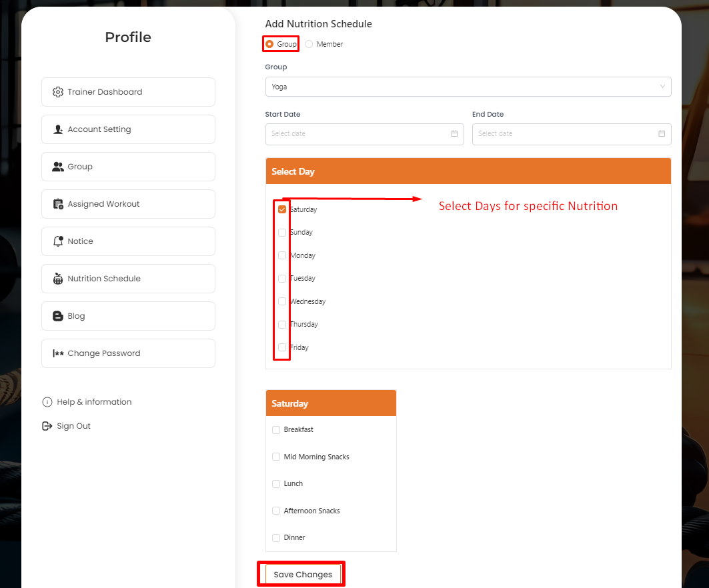
Task: Click the Account Setting user icon
Action: tap(58, 129)
